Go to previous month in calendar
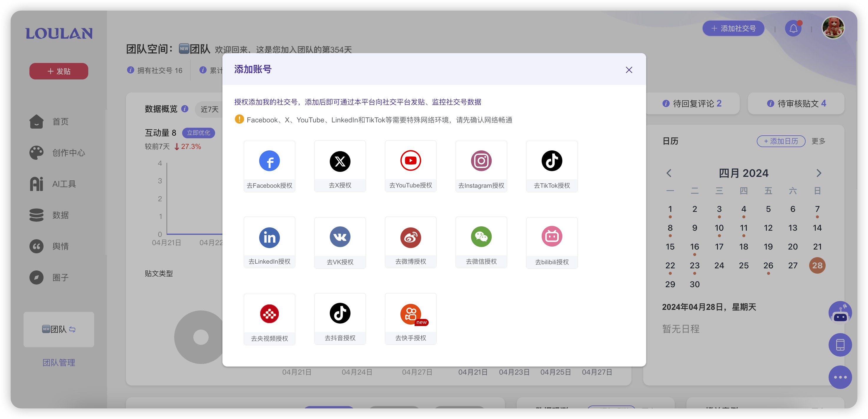Screen dimensions: 868x419 [x=669, y=173]
